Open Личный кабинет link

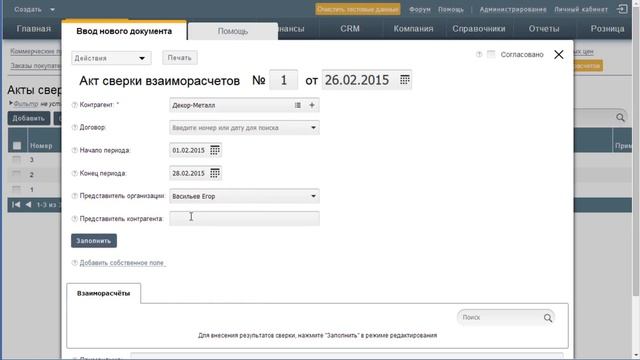coord(581,9)
